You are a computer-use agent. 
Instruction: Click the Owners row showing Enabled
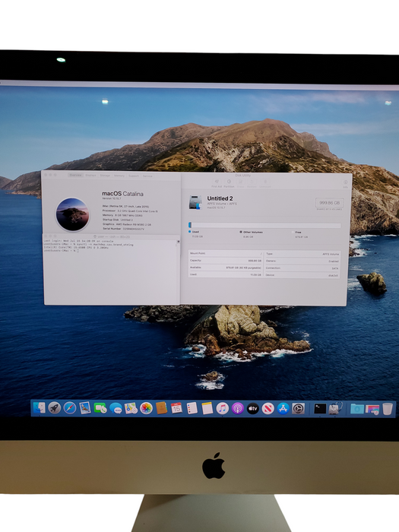point(302,261)
